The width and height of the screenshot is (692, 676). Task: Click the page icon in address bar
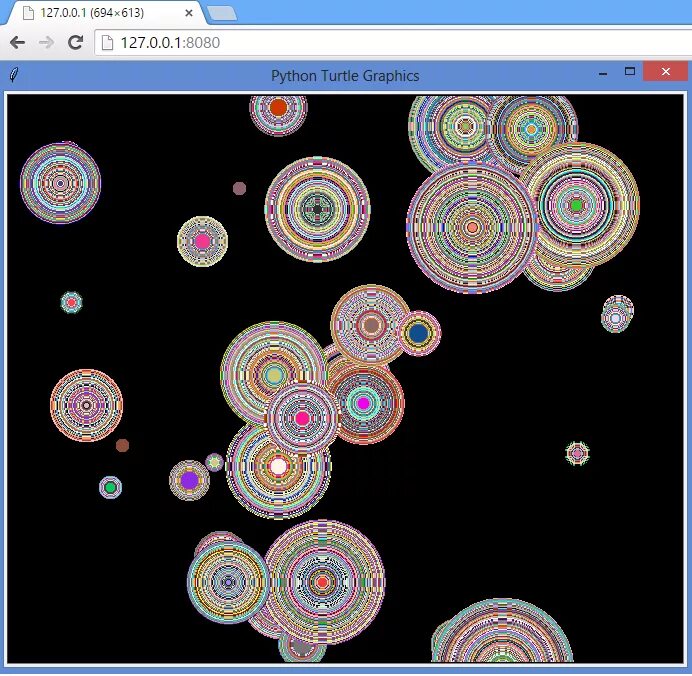[x=107, y=43]
